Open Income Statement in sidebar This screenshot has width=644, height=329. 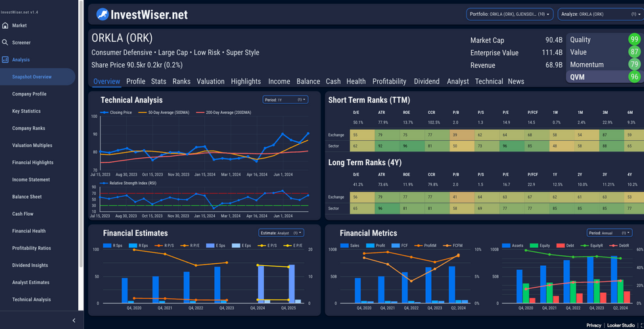tap(31, 180)
